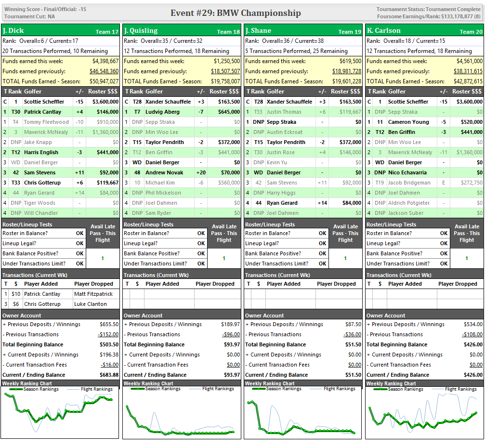This screenshot has width=485, height=448.
Task: Click the Tournament Status text
Action: (428, 9)
